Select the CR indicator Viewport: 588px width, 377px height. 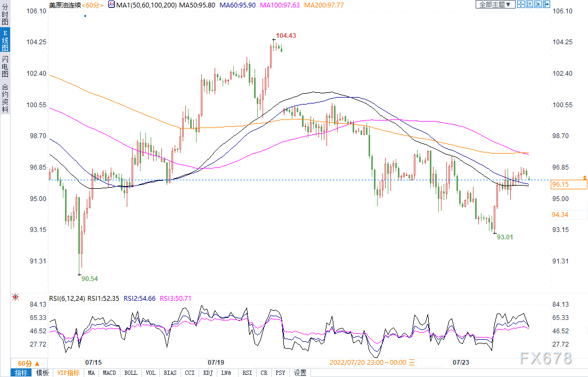(x=264, y=373)
